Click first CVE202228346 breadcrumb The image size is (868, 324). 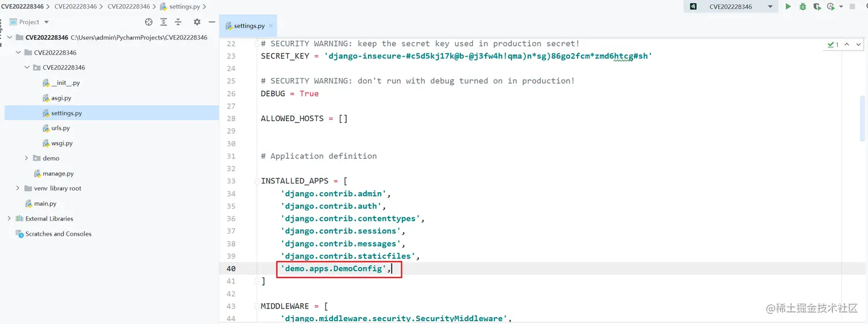(22, 7)
